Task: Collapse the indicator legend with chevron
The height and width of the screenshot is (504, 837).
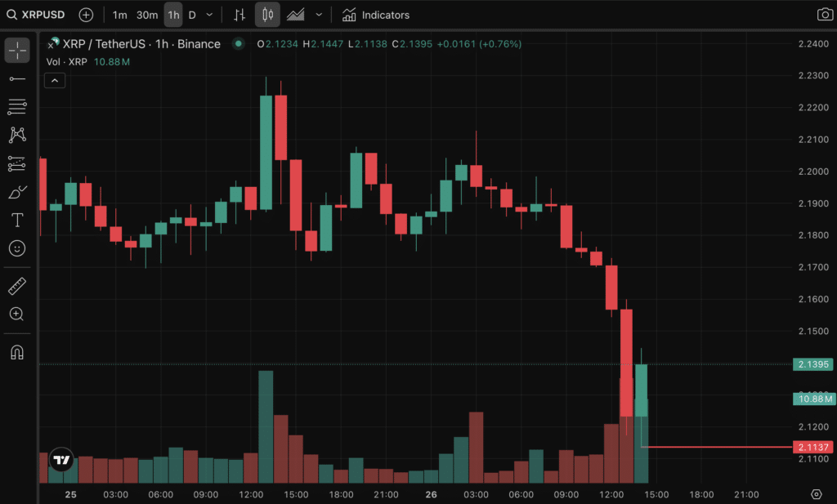Action: pyautogui.click(x=55, y=81)
